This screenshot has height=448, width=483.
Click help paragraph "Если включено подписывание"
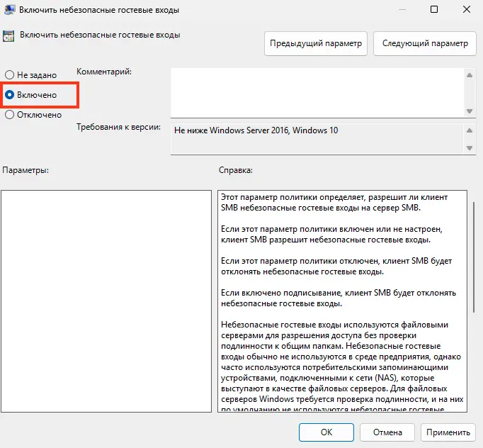coord(339,298)
